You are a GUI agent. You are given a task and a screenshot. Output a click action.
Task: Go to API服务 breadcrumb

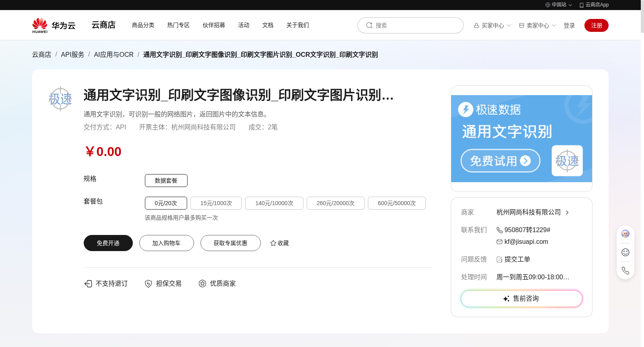(x=73, y=54)
